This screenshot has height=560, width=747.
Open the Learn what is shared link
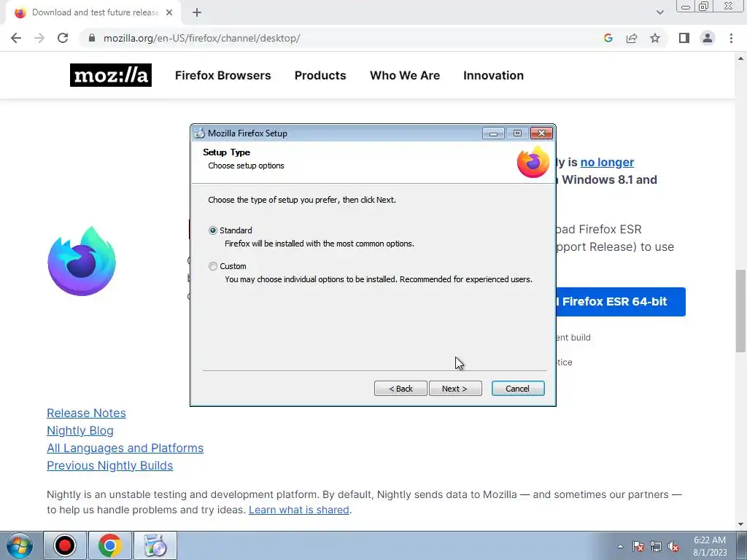tap(298, 510)
